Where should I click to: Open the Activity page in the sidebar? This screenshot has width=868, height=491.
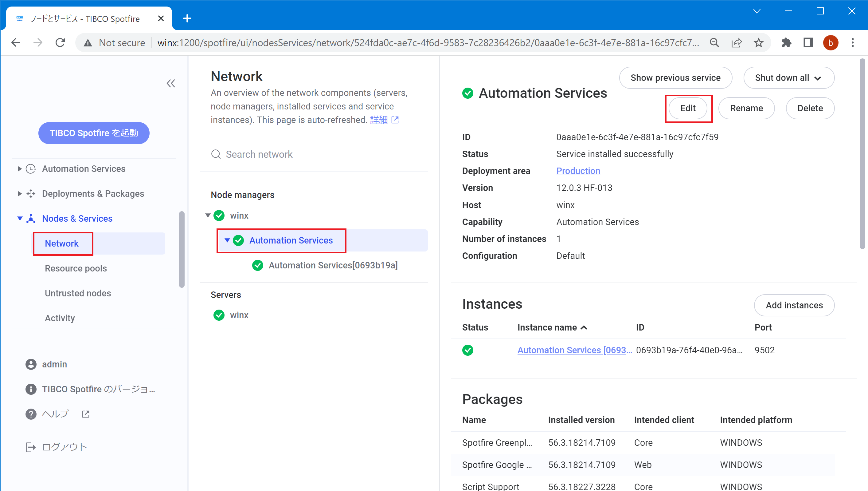tap(60, 318)
